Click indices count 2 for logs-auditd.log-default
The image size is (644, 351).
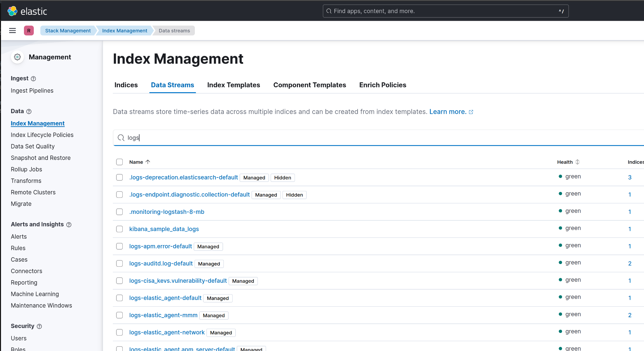pos(630,263)
